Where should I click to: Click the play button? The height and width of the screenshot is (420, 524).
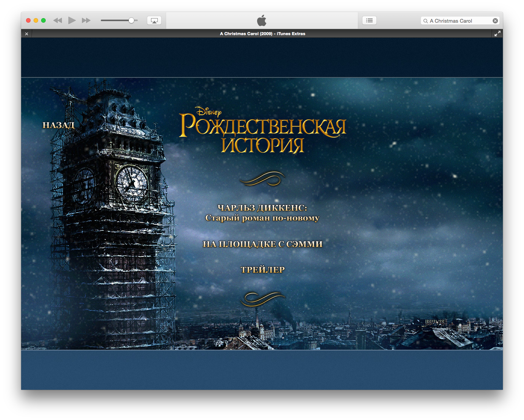click(x=72, y=20)
